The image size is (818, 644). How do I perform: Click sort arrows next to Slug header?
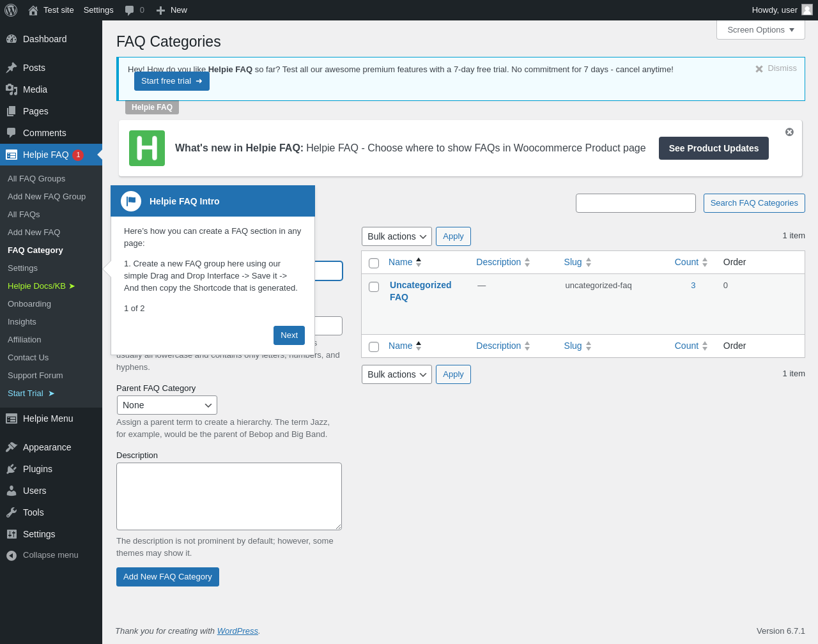coord(589,262)
